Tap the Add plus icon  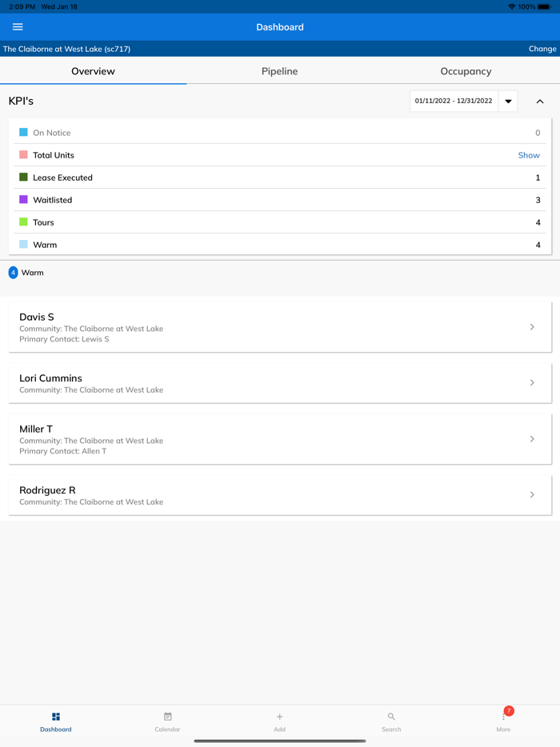pyautogui.click(x=280, y=717)
